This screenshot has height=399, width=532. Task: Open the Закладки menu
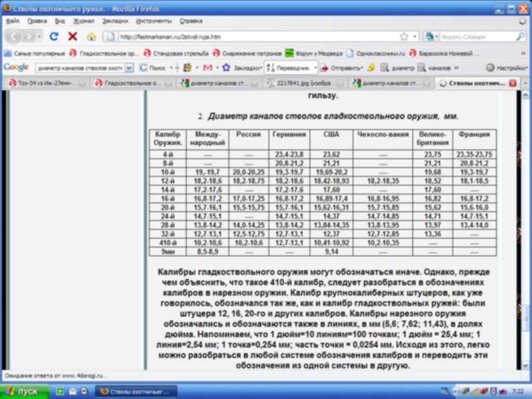tap(115, 21)
